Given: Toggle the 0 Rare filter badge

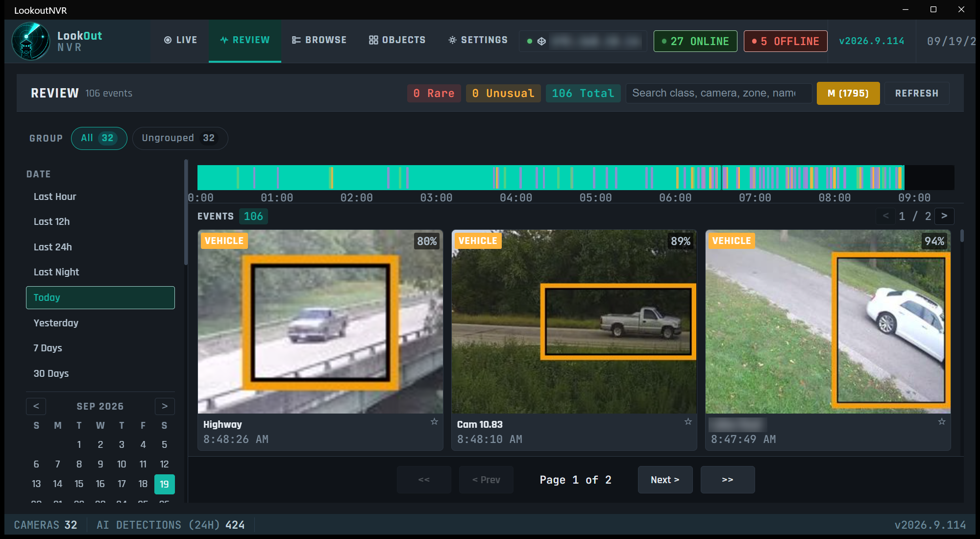Looking at the screenshot, I should (x=434, y=93).
